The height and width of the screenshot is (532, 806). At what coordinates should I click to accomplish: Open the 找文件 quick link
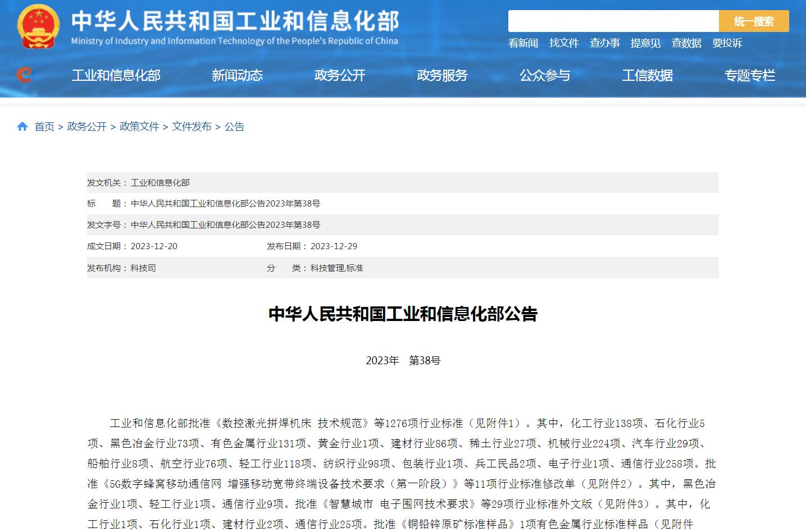pos(564,43)
